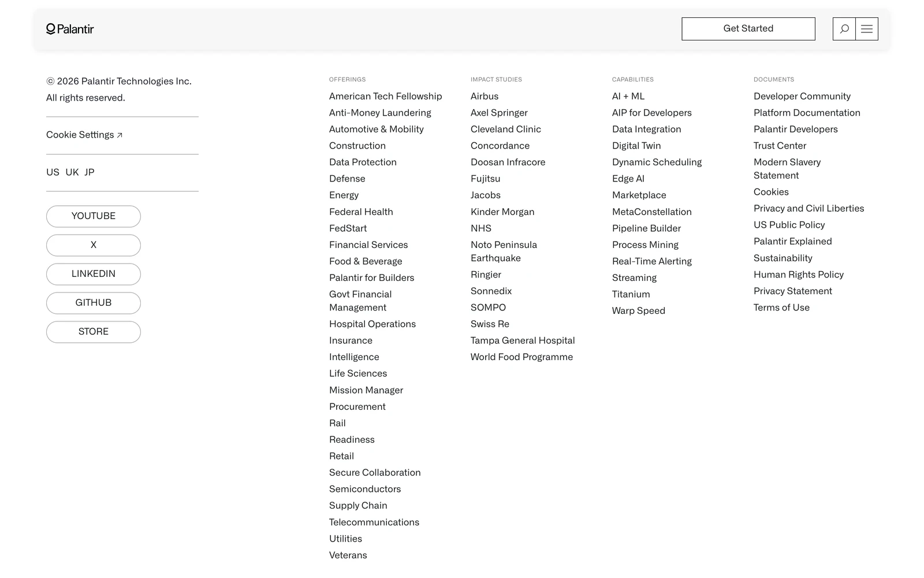Open Palantir for Builders link
Viewport: 924px width, 578px height.
pos(372,278)
